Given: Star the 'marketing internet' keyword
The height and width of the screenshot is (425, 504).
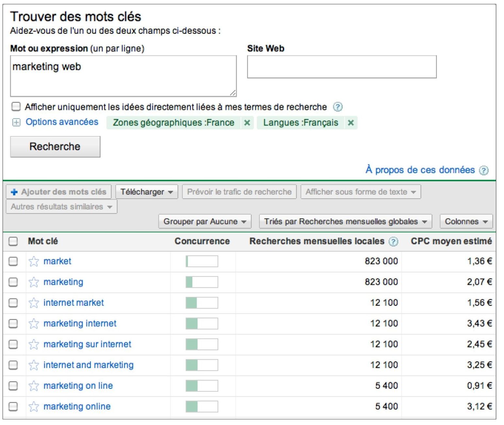Looking at the screenshot, I should [x=34, y=324].
